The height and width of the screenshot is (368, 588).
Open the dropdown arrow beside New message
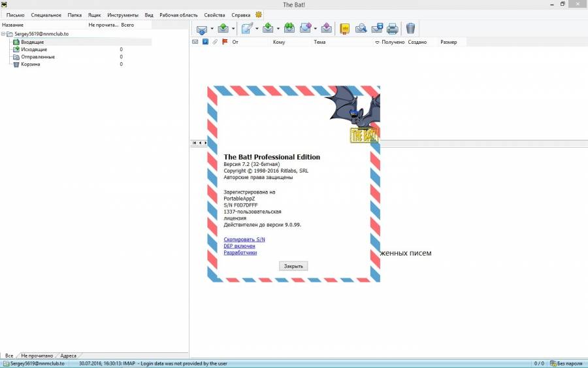click(x=257, y=29)
